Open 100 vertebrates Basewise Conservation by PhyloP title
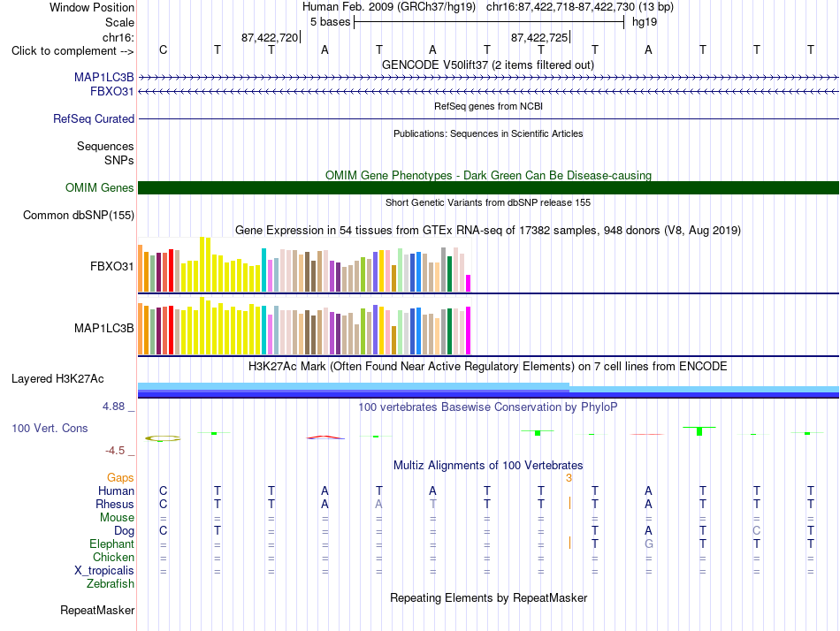This screenshot has width=840, height=631. (x=487, y=407)
